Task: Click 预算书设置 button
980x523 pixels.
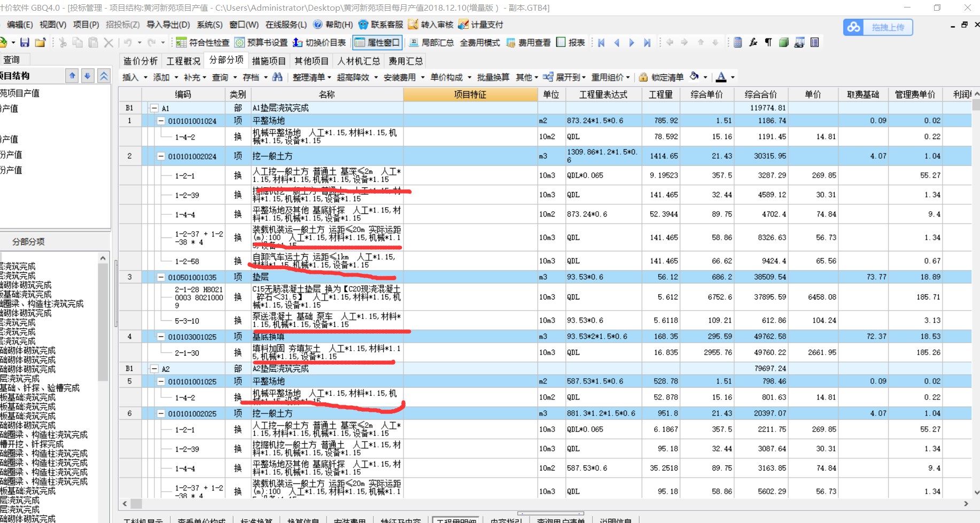Action: click(x=261, y=43)
